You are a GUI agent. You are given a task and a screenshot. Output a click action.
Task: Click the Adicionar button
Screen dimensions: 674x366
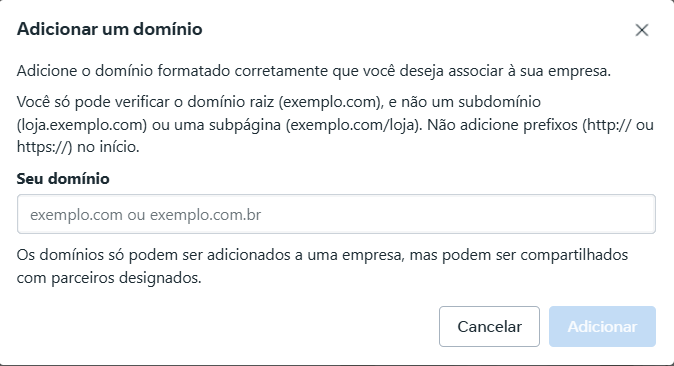pyautogui.click(x=602, y=326)
